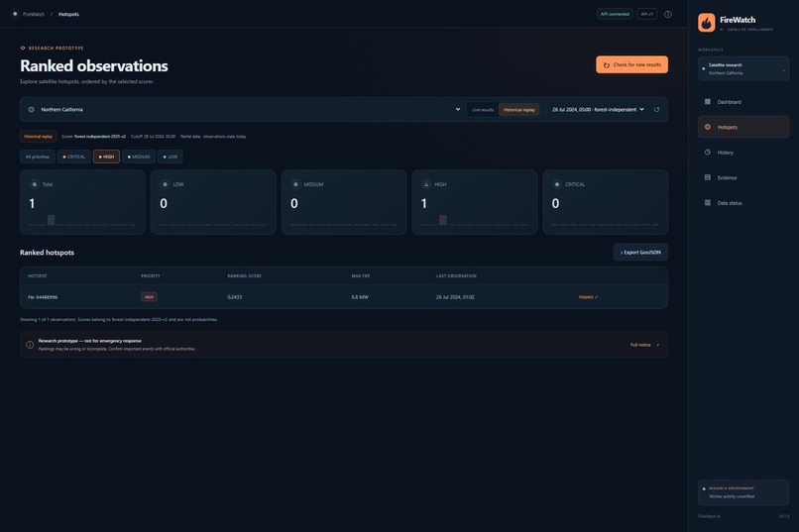This screenshot has height=532, width=799.
Task: Click the LAST OBSERVATION column header
Action: coord(456,276)
